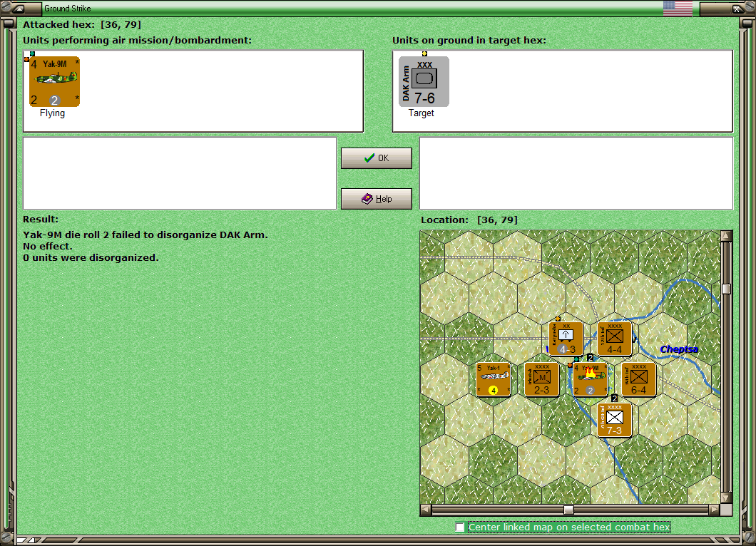Select the DAK Arm 7-6 target counter

424,81
